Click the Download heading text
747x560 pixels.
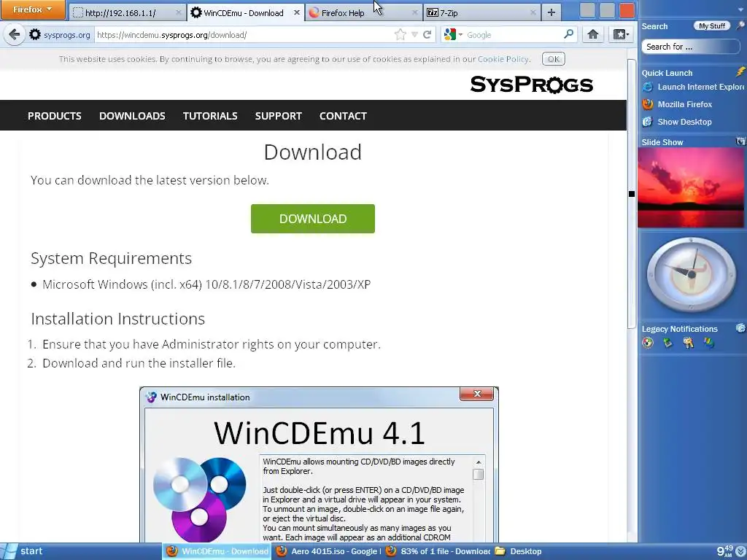312,152
